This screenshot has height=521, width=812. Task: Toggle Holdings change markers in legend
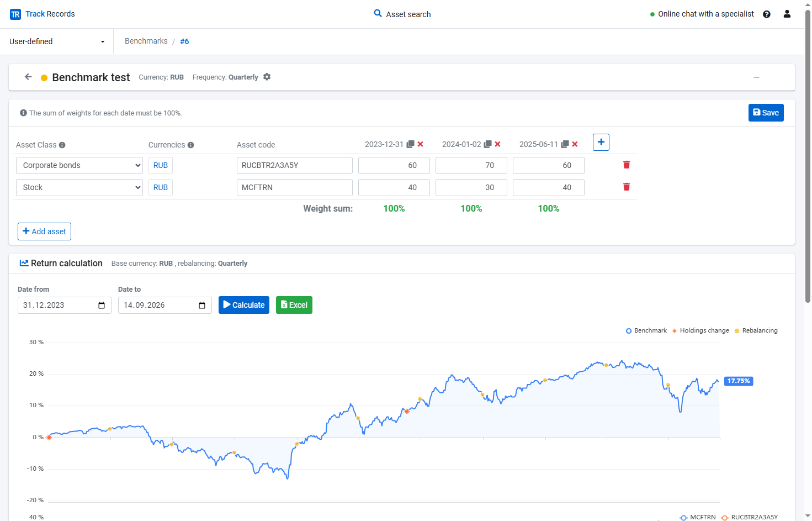[x=700, y=330]
